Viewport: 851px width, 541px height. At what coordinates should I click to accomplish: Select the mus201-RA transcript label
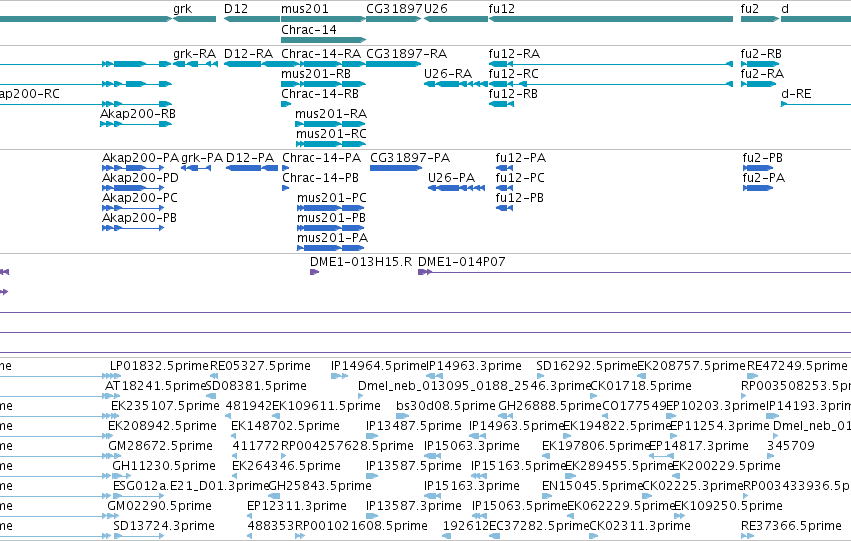[331, 114]
